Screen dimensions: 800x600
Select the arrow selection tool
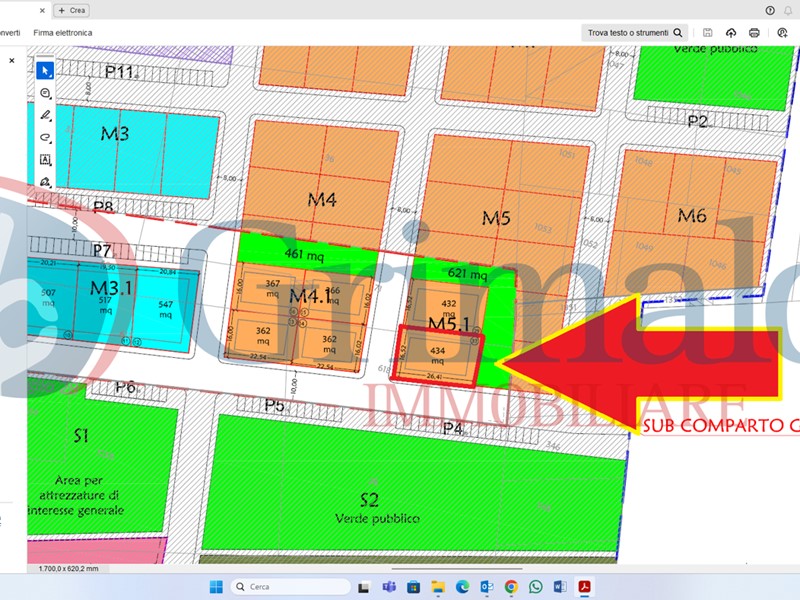(45, 70)
